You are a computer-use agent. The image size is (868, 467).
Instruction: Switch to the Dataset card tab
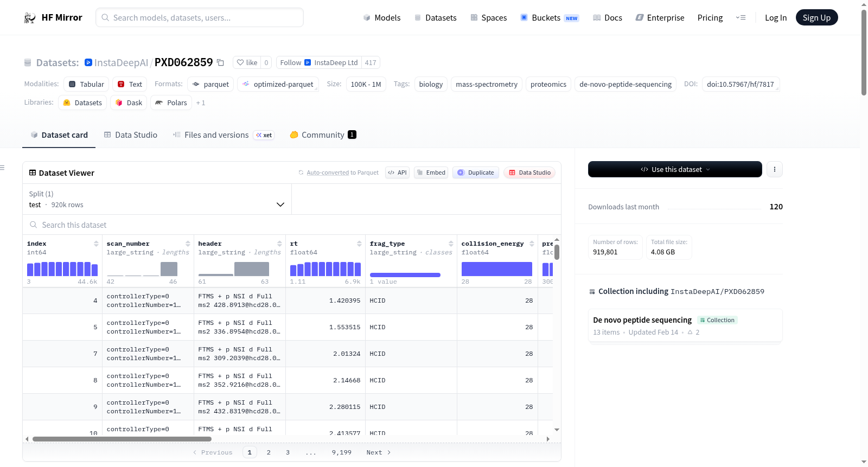point(59,135)
